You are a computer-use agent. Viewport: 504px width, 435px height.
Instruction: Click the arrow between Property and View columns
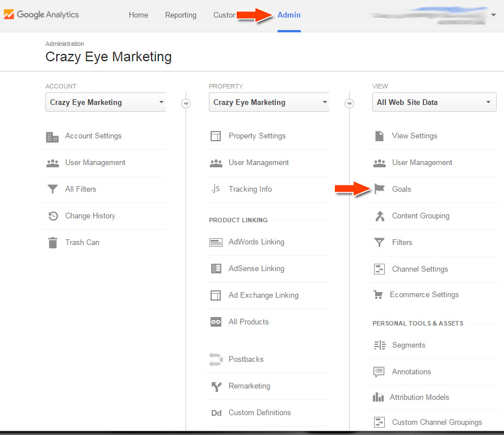350,103
